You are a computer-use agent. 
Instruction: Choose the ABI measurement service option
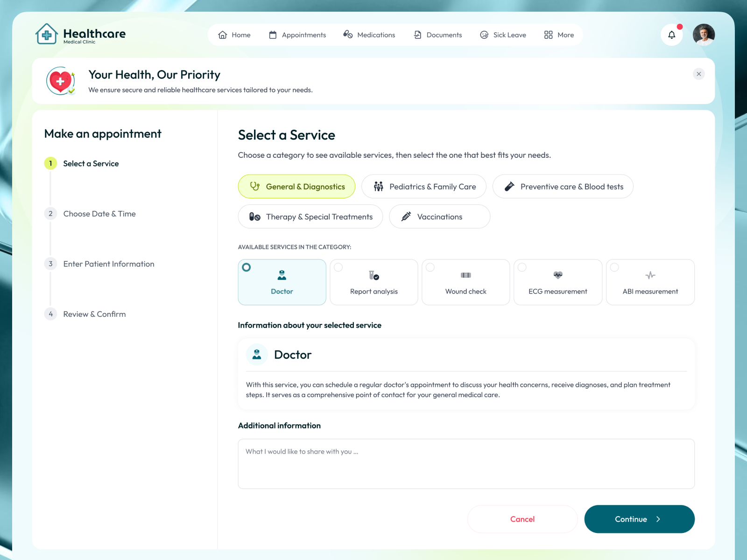(x=650, y=282)
